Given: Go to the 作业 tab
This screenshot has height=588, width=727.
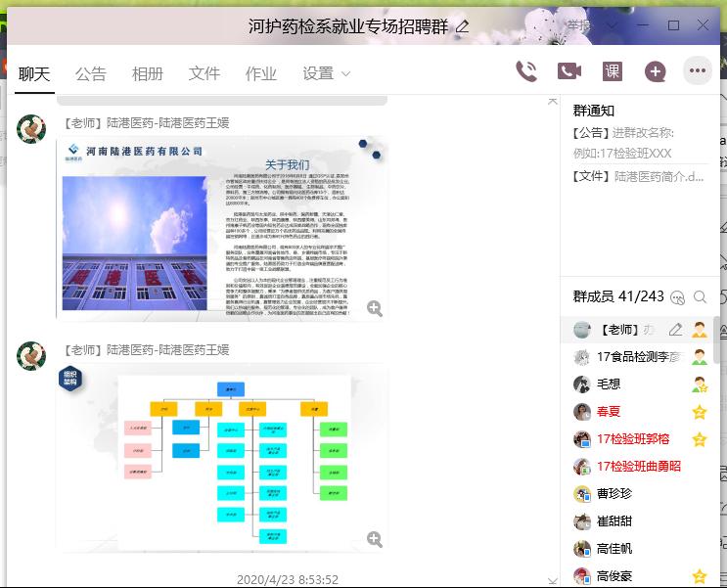Looking at the screenshot, I should click(261, 73).
